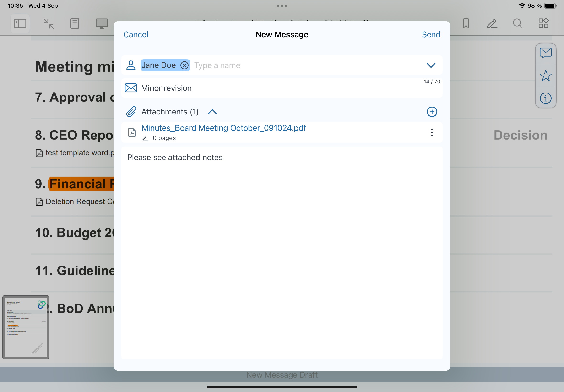Send the message
The width and height of the screenshot is (564, 392).
click(431, 35)
